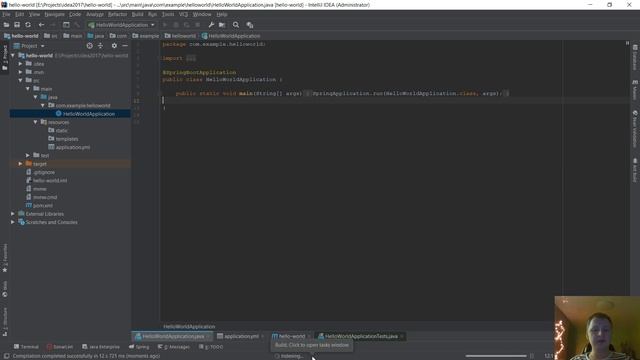This screenshot has height=360, width=640.
Task: Open the Build menu
Action: coord(137,14)
